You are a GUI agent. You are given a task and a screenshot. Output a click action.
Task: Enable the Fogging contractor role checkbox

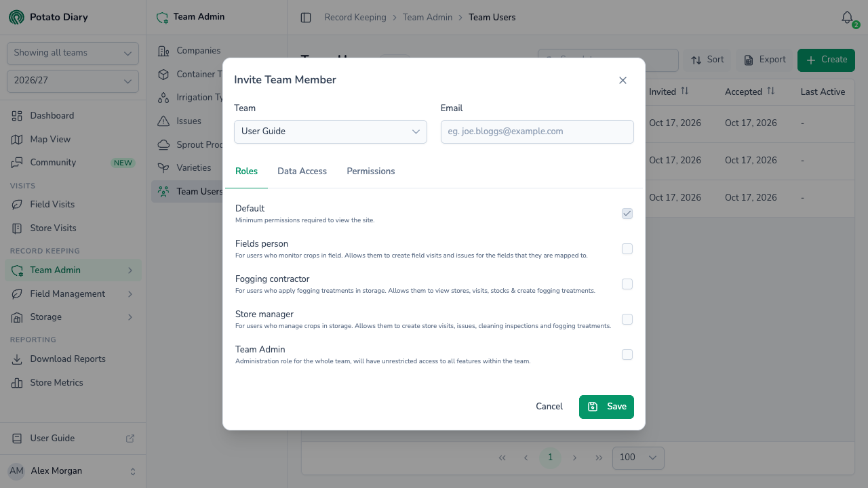[x=627, y=284]
